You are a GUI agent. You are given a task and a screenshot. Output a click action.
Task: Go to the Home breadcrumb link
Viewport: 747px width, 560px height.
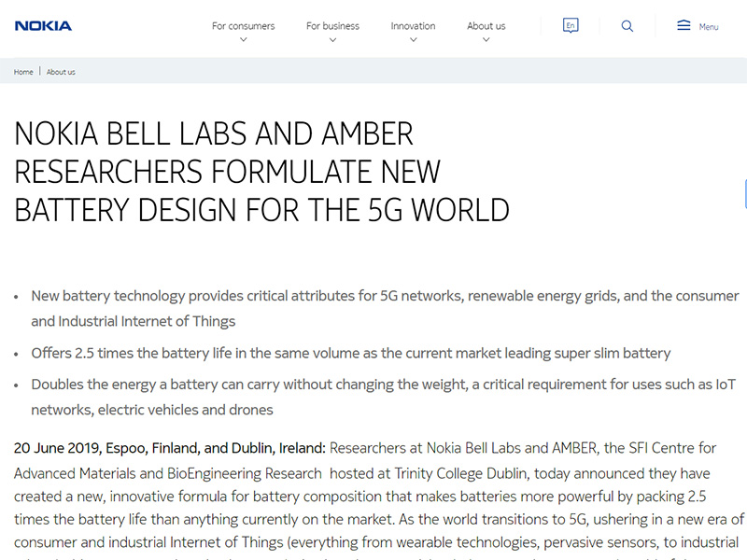point(23,72)
